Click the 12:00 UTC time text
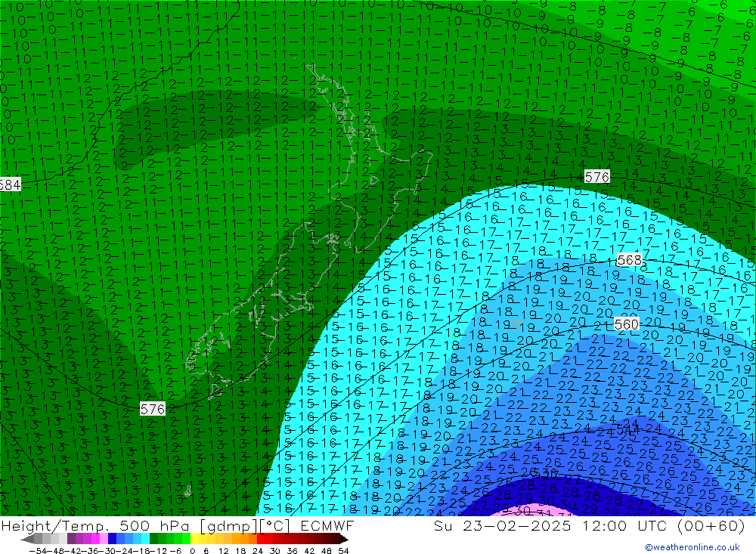 point(625,525)
